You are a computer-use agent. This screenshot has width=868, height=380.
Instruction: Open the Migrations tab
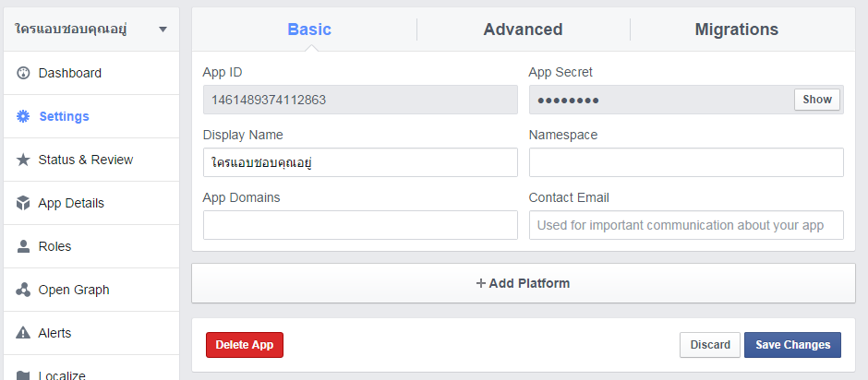tap(736, 30)
